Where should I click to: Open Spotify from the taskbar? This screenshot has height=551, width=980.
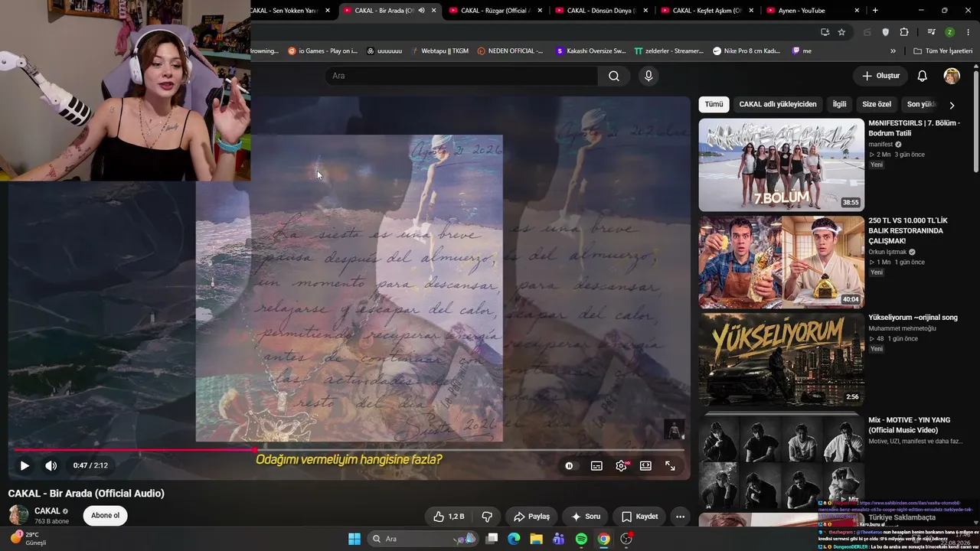581,539
